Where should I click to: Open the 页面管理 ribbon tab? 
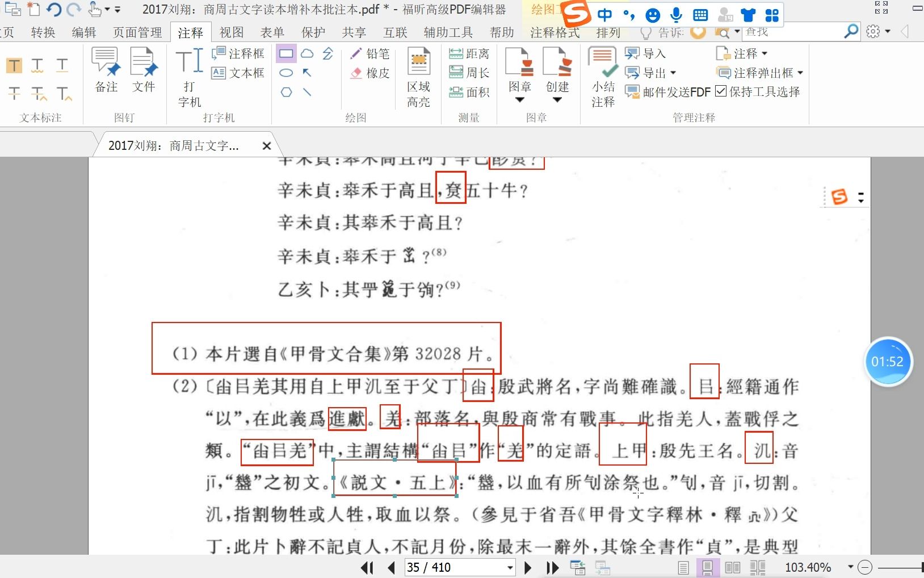coord(138,32)
